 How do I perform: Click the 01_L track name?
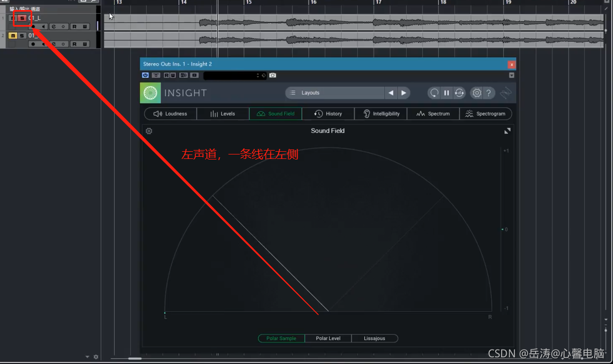pyautogui.click(x=34, y=18)
